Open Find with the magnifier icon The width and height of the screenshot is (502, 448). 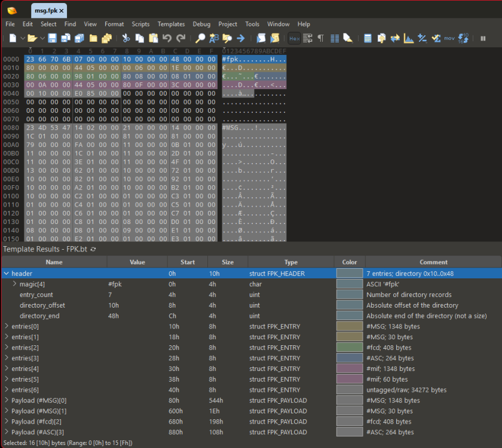point(200,38)
